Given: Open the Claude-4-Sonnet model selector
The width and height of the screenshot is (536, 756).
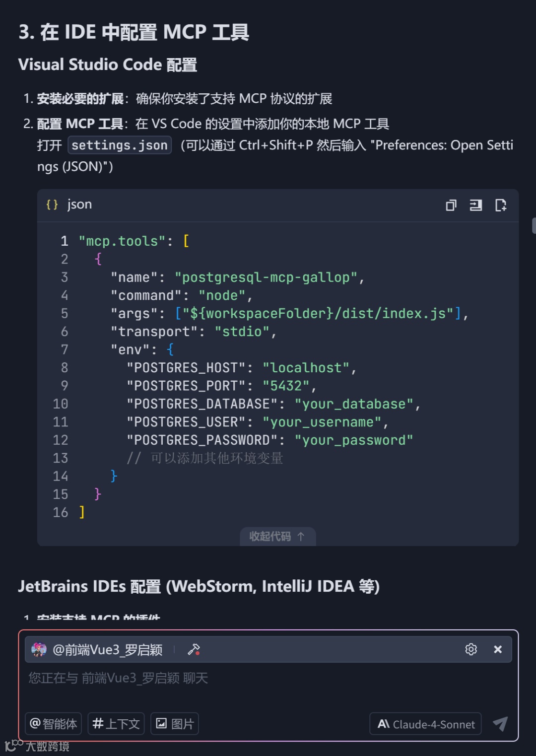Looking at the screenshot, I should tap(426, 724).
